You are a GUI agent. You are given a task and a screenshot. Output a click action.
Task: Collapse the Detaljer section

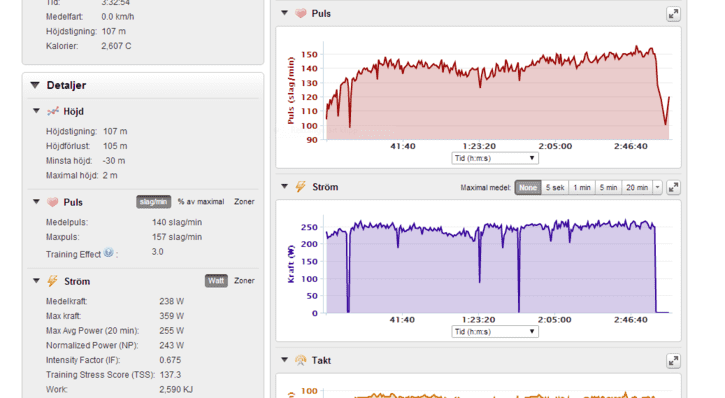35,85
